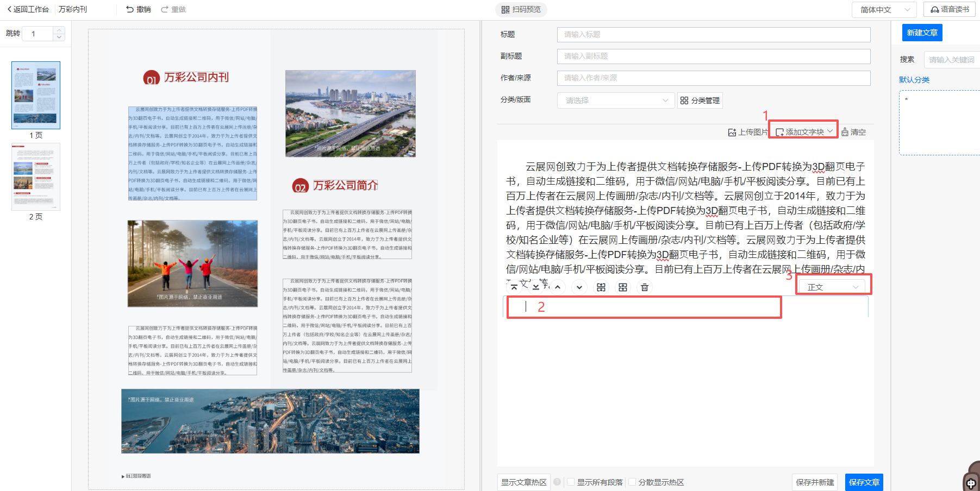Expand the 正文 text style dropdown

[833, 287]
